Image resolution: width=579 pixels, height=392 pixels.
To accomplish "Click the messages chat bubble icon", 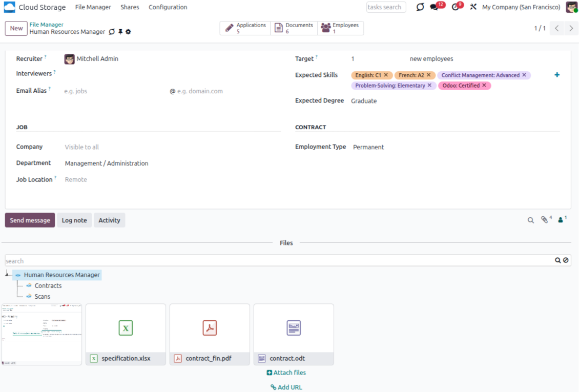I will point(435,7).
